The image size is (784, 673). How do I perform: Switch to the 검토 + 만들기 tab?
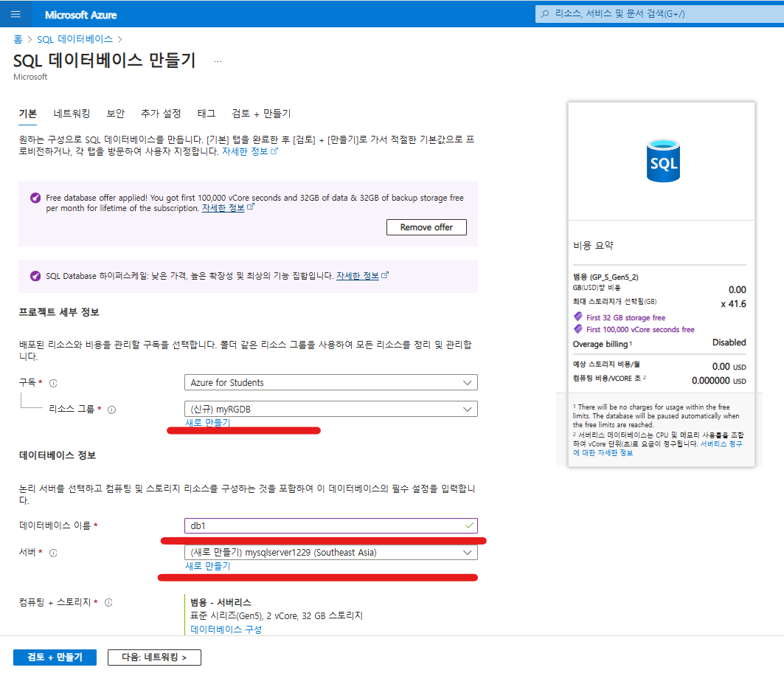pos(261,114)
